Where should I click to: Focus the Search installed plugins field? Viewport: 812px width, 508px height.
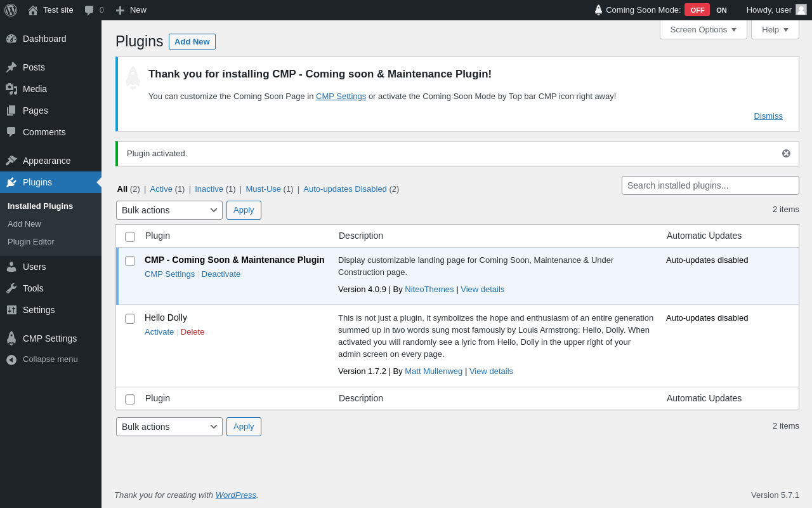click(x=710, y=185)
